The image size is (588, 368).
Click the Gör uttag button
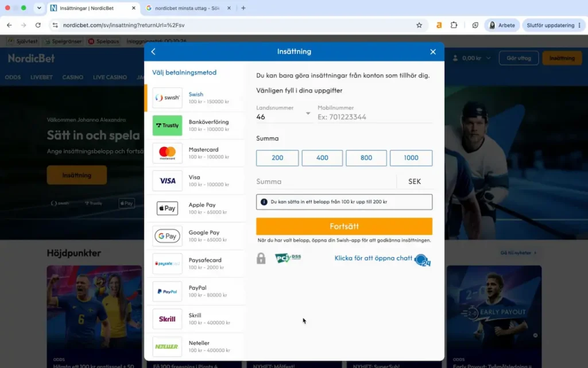click(x=519, y=58)
